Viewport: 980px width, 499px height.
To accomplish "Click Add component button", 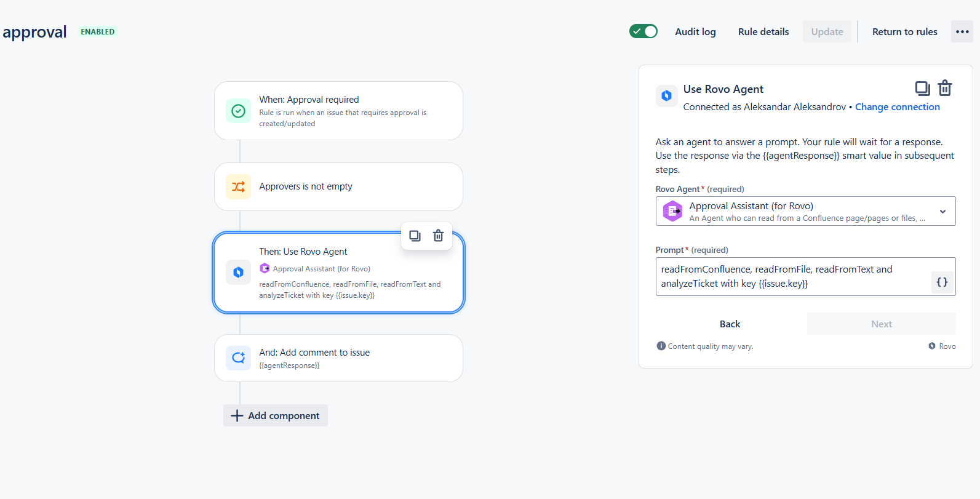I will [x=276, y=415].
